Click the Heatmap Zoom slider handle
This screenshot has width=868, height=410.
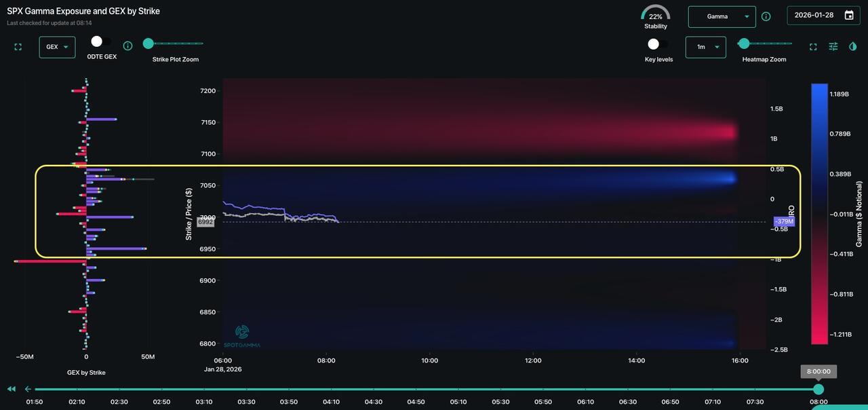coord(744,44)
